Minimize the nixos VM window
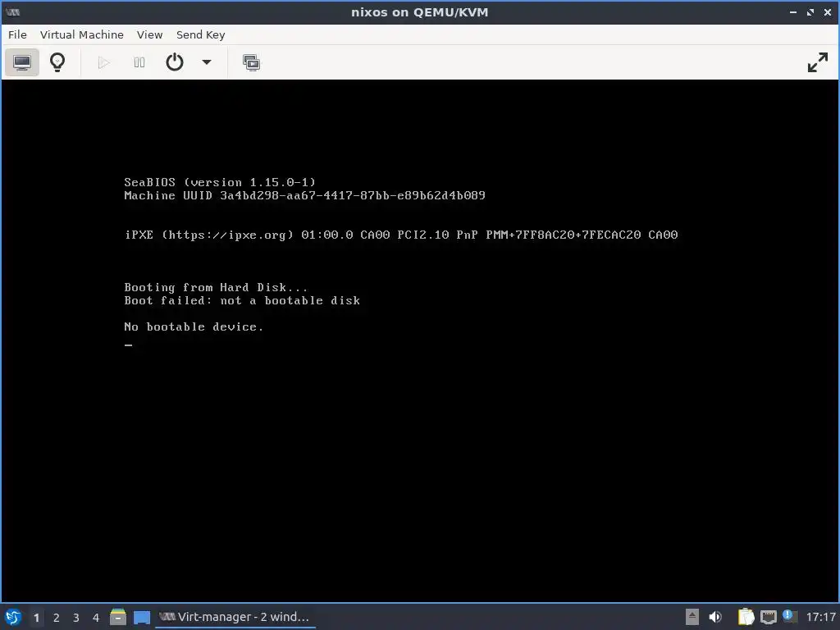The width and height of the screenshot is (840, 630). pyautogui.click(x=793, y=11)
